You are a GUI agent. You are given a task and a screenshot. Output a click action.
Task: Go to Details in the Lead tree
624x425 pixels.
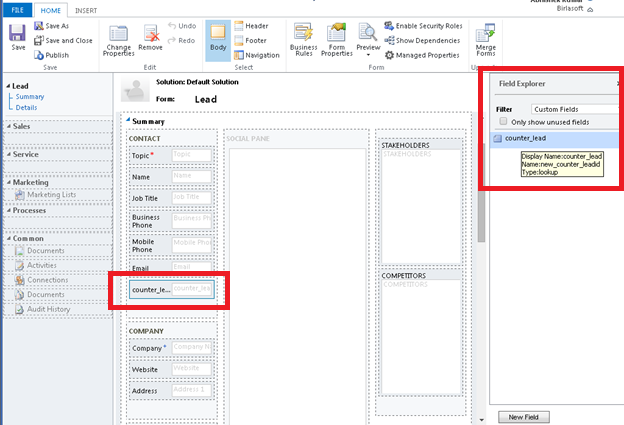click(x=26, y=107)
